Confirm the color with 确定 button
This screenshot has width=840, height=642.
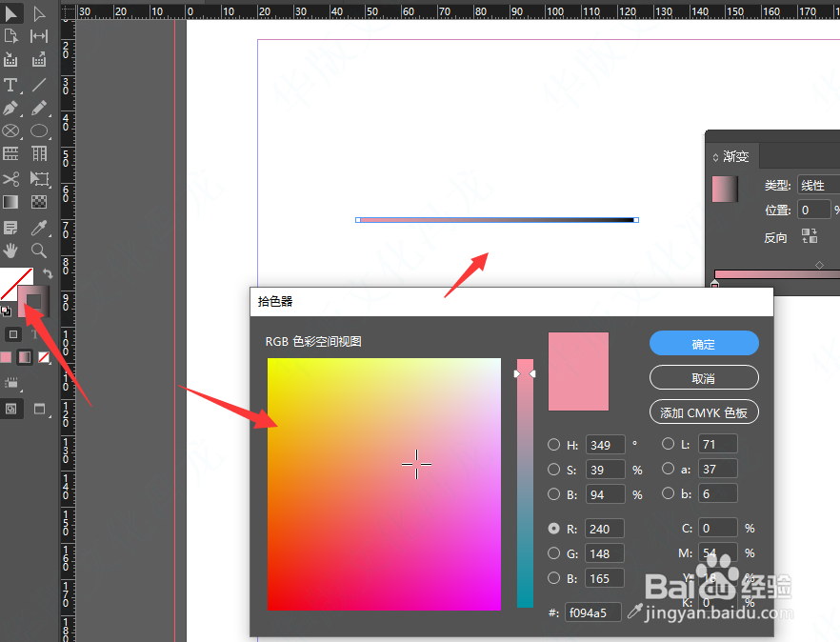[704, 344]
